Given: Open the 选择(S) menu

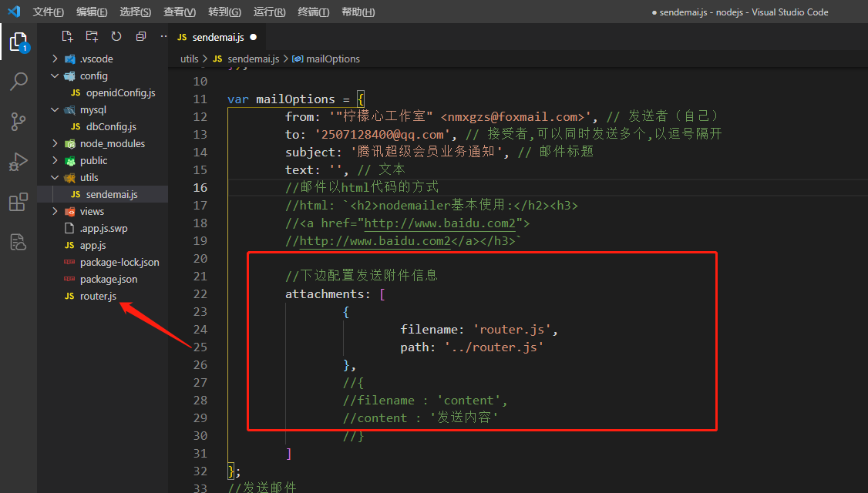Looking at the screenshot, I should point(136,12).
